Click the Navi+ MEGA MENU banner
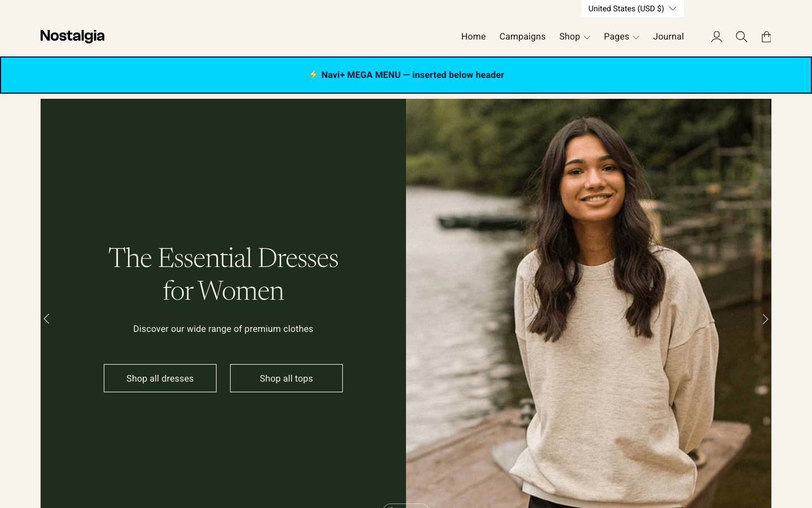 tap(406, 75)
